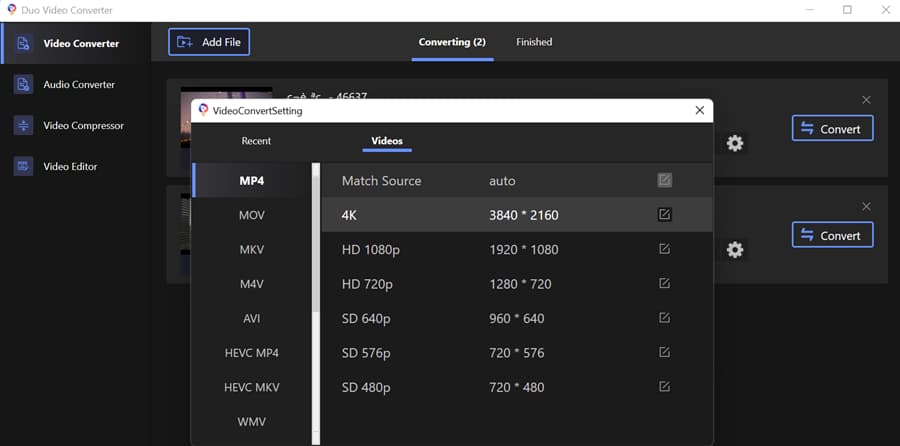Edit the SD 480p preset
Screen dimensions: 900x446
point(664,387)
